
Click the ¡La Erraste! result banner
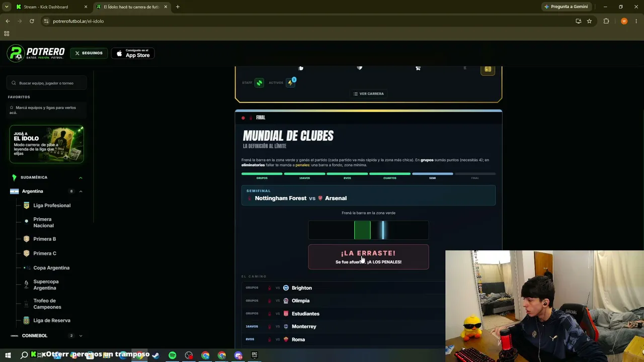[x=368, y=257]
